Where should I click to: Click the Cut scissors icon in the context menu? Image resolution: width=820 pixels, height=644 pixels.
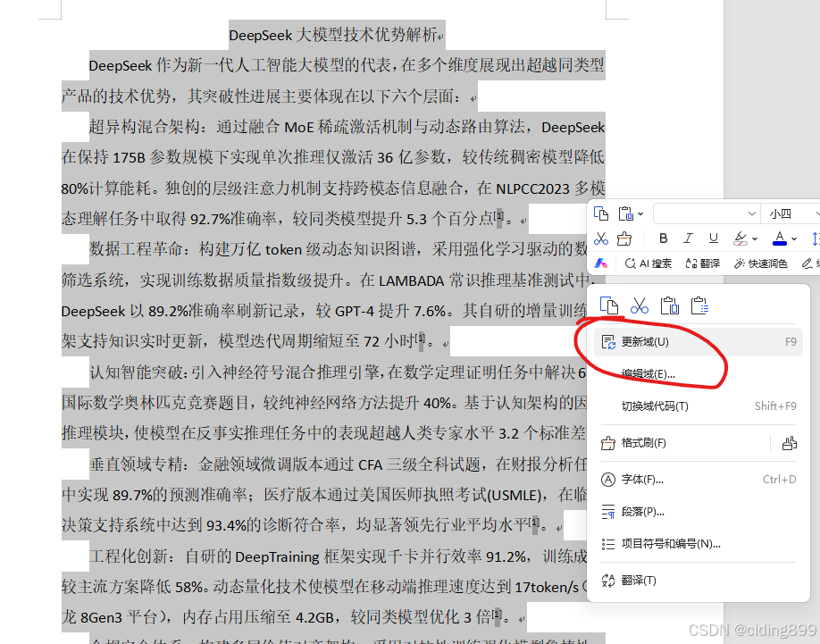click(639, 305)
